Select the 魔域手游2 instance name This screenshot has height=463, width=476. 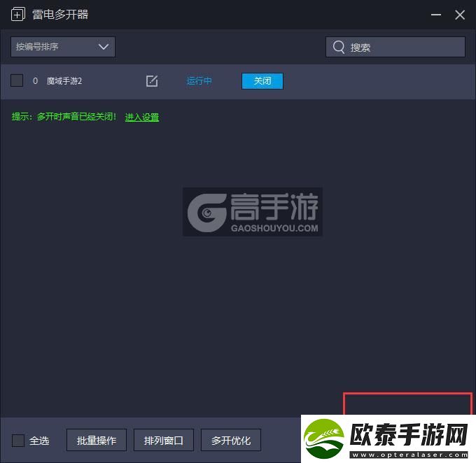(x=64, y=81)
